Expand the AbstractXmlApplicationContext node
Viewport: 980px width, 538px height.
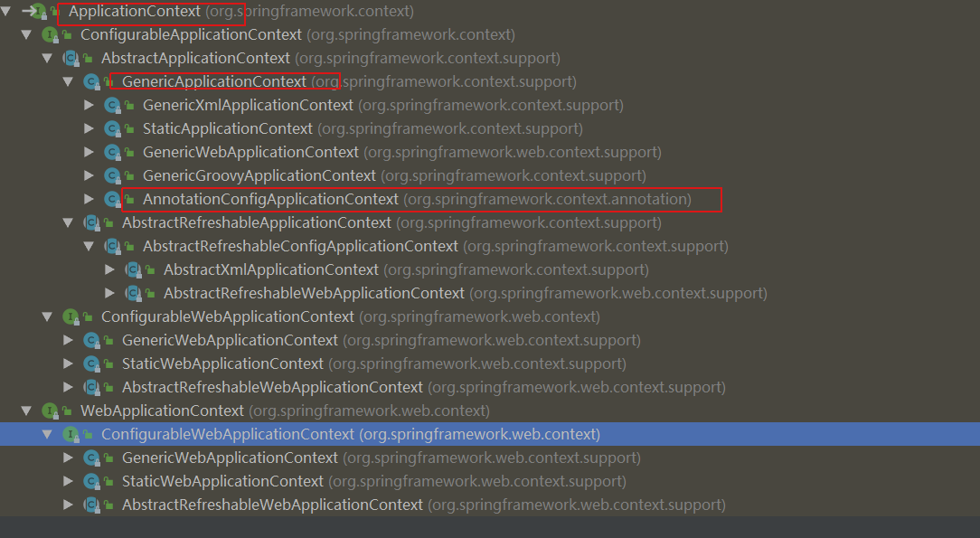[x=109, y=269]
